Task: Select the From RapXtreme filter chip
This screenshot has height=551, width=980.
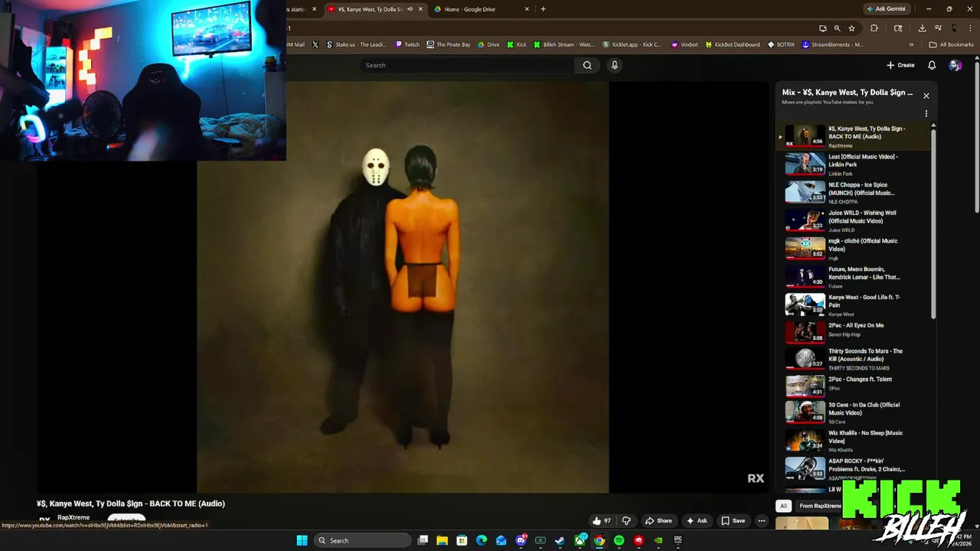Action: [819, 506]
